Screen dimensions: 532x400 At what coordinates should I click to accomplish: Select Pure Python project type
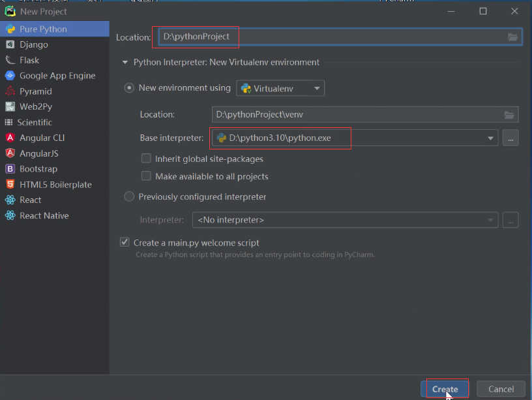(43, 29)
